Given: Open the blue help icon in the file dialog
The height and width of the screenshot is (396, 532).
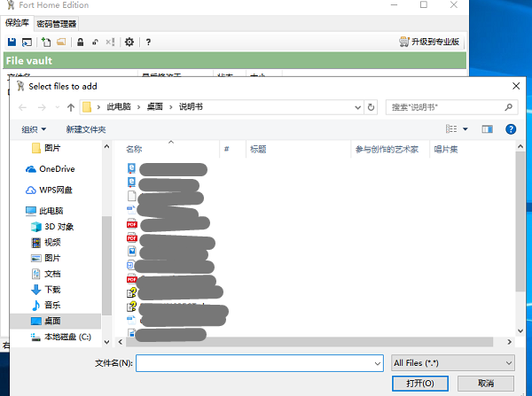Looking at the screenshot, I should 511,129.
